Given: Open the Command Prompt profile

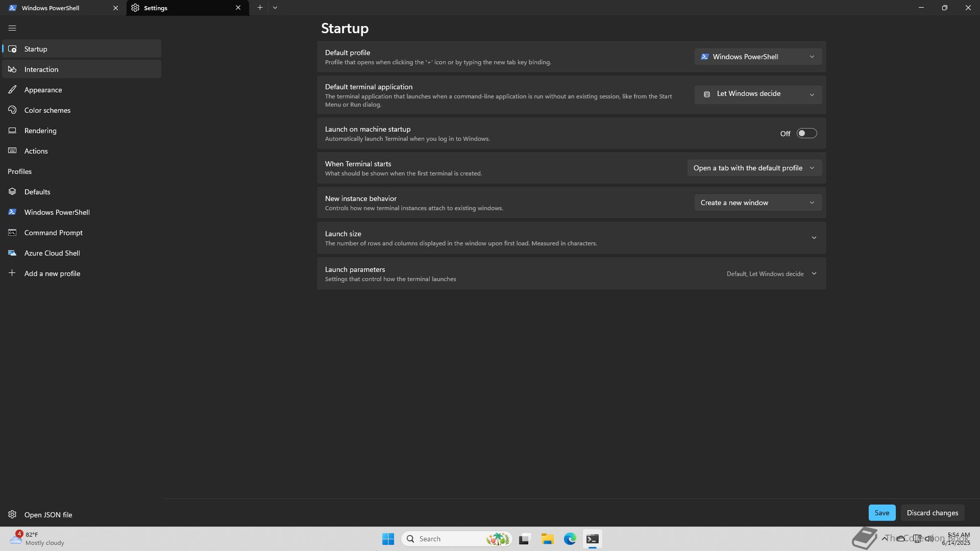Looking at the screenshot, I should coord(53,233).
